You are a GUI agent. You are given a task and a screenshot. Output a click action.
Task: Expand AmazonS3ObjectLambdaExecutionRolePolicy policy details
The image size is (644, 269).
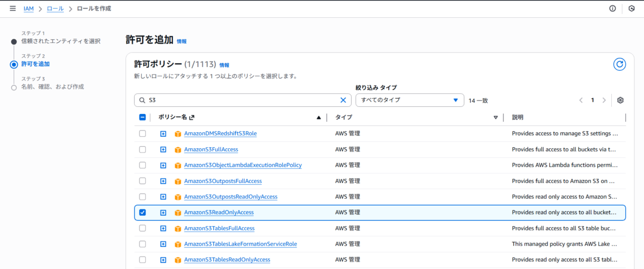[163, 165]
